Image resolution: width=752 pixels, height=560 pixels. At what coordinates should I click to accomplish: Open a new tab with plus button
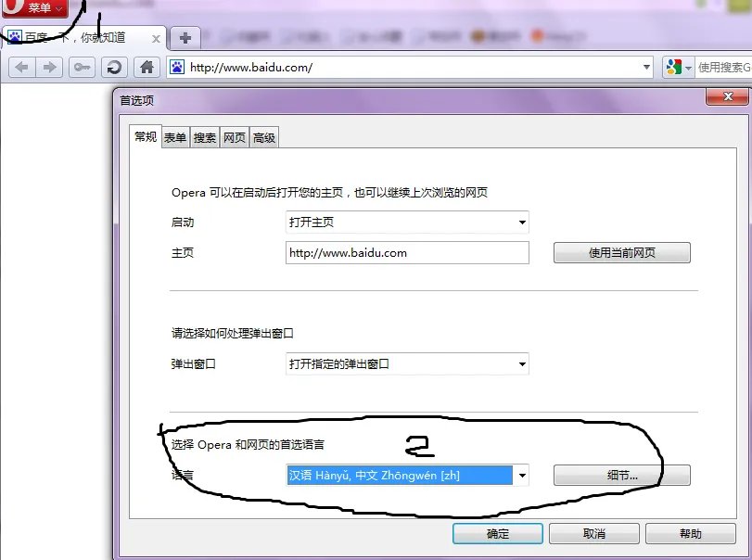[185, 38]
